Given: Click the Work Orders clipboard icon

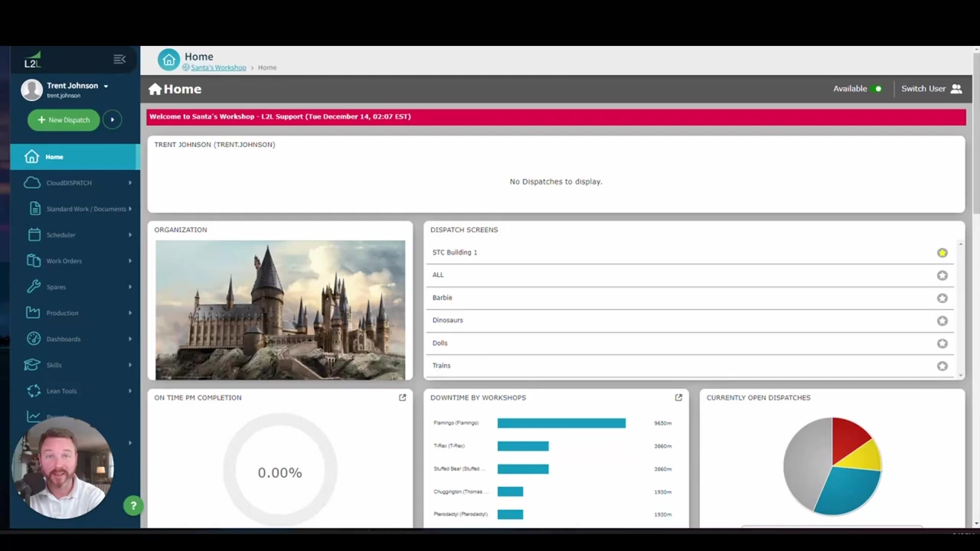Looking at the screenshot, I should tap(34, 261).
